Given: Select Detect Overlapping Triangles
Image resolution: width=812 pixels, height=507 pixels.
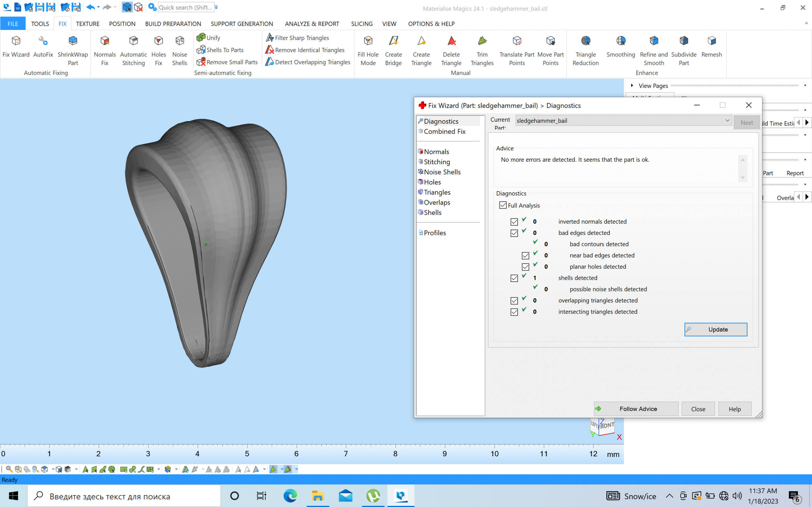Looking at the screenshot, I should click(x=308, y=62).
